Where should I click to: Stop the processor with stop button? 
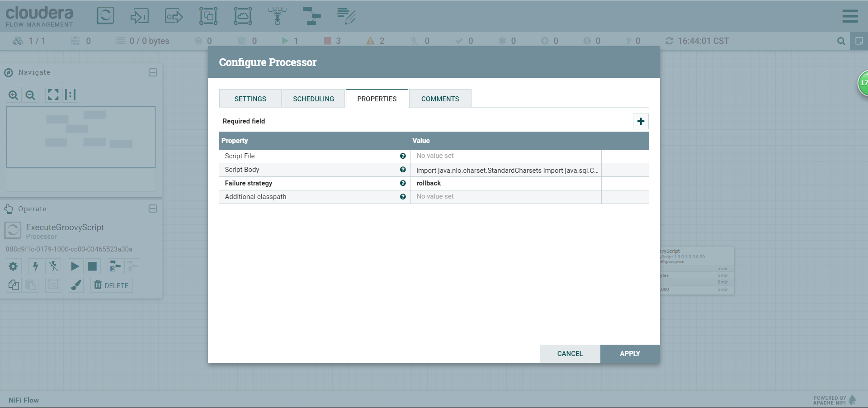(92, 266)
